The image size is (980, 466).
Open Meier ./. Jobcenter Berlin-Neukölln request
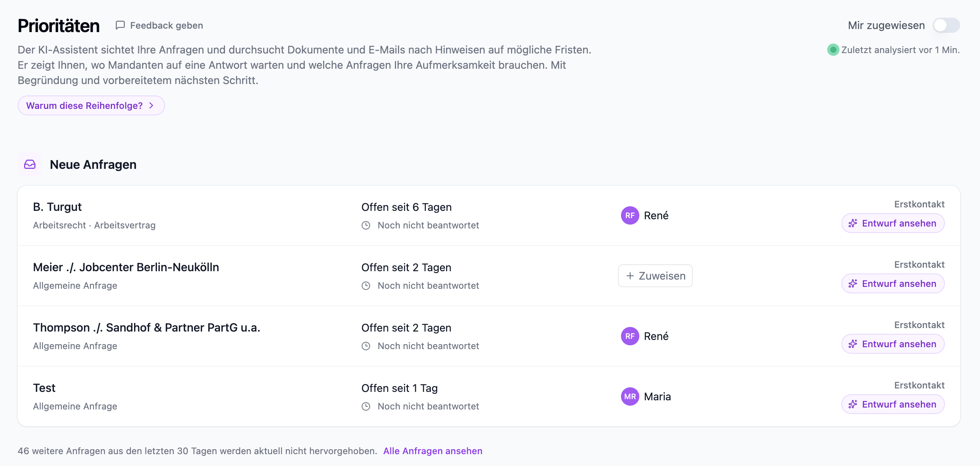coord(126,267)
